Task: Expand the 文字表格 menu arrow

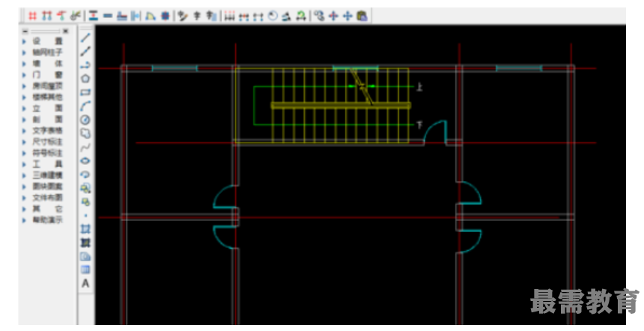Action: pyautogui.click(x=24, y=130)
